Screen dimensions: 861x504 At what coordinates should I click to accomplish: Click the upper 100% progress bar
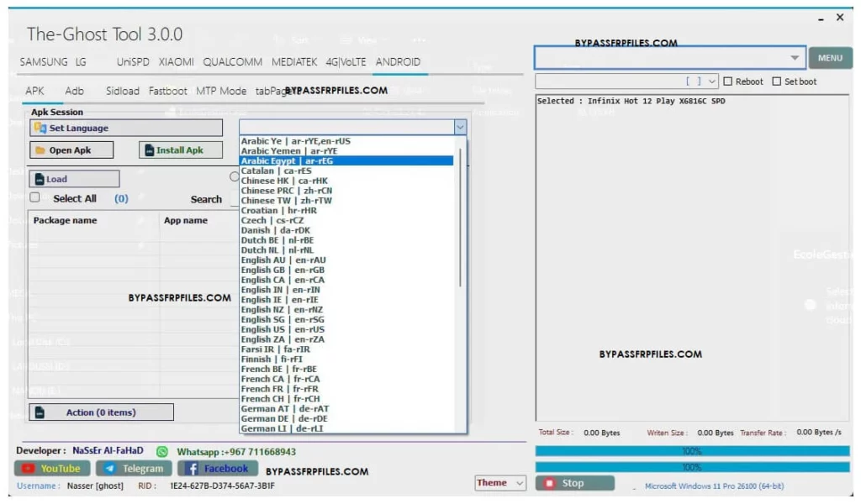(693, 451)
